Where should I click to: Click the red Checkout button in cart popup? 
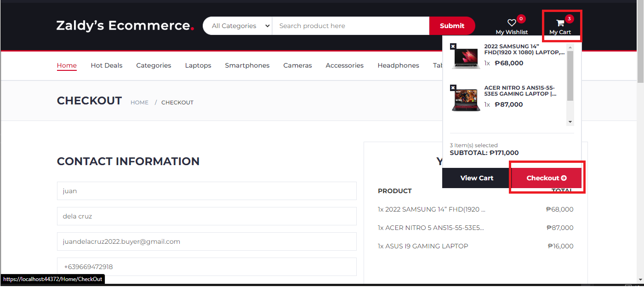pos(546,178)
